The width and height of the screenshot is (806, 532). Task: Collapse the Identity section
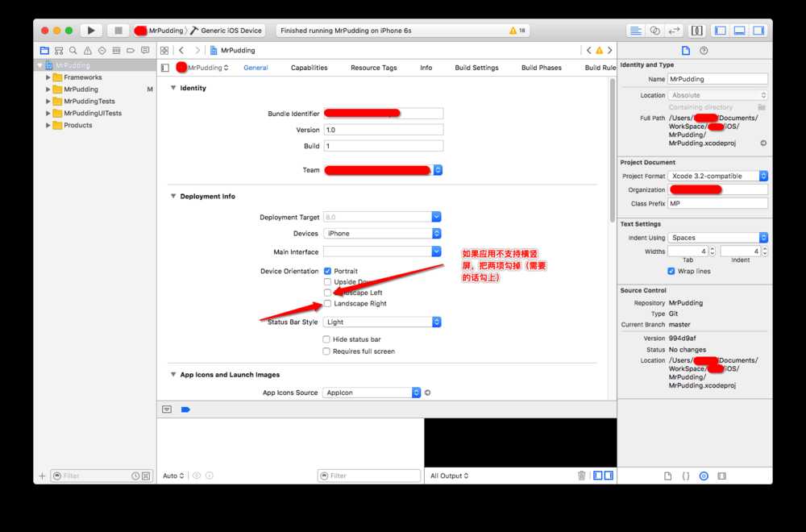pyautogui.click(x=173, y=87)
